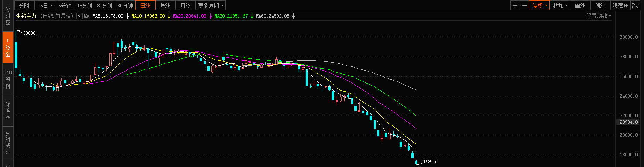Select the 日线 daily tab
644x167 pixels.
(x=145, y=6)
